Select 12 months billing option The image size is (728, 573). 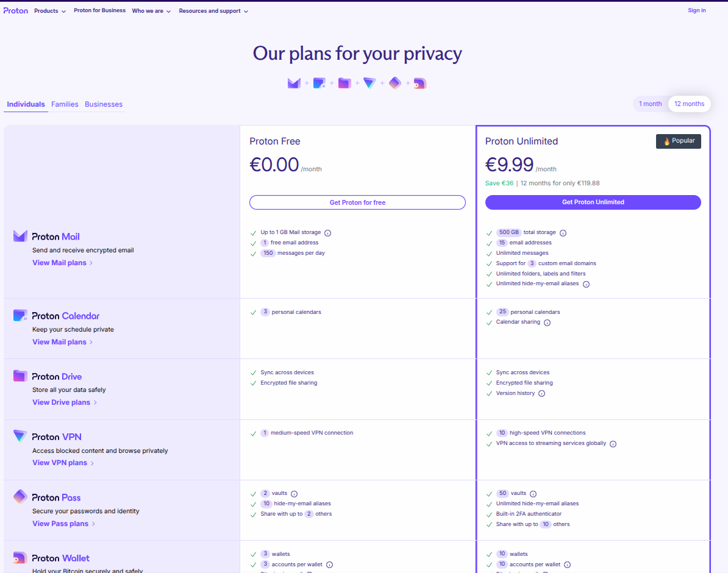(x=689, y=104)
